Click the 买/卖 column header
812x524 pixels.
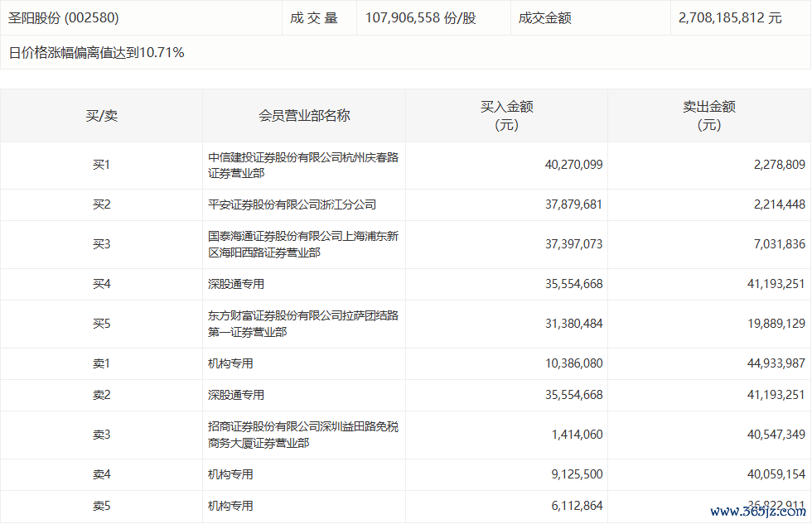pos(101,116)
